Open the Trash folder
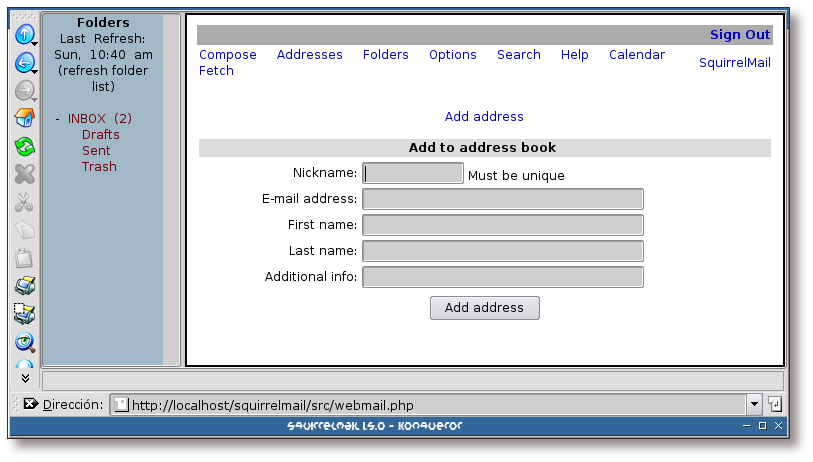The image size is (813, 462). [99, 167]
